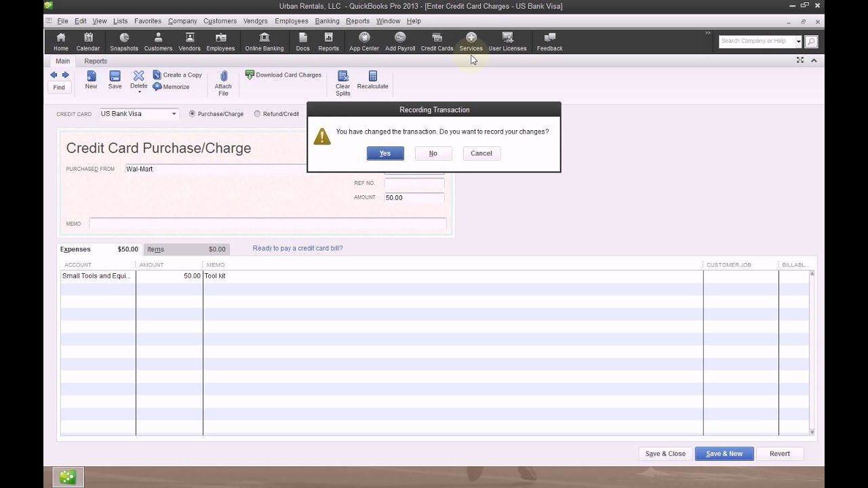Image resolution: width=868 pixels, height=488 pixels.
Task: Click the 'Tool kit' memo cell
Action: tap(452, 276)
